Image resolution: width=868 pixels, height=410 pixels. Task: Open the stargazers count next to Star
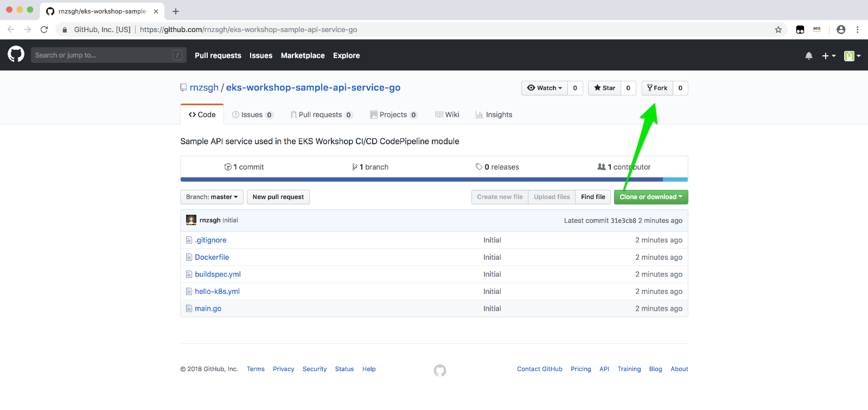point(628,88)
